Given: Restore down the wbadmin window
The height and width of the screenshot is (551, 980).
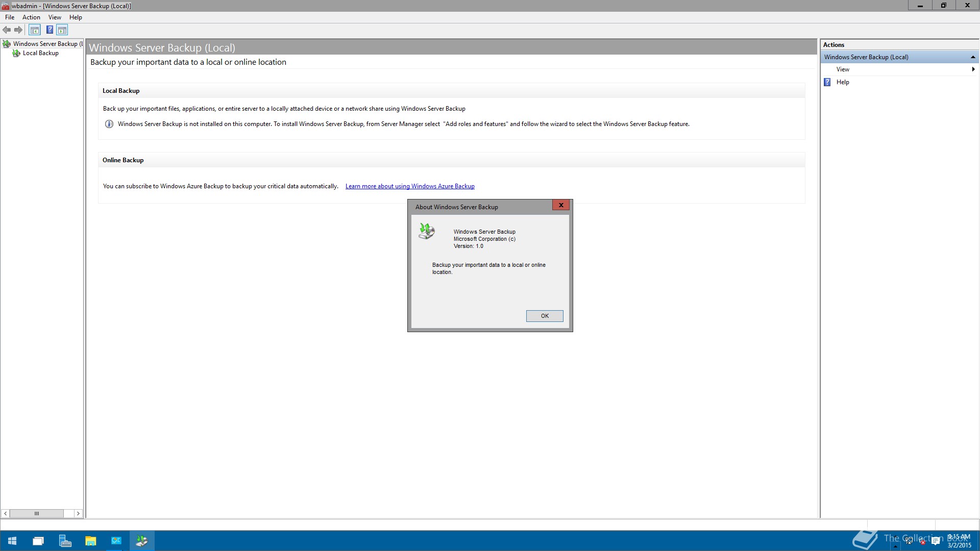Looking at the screenshot, I should click(x=943, y=6).
